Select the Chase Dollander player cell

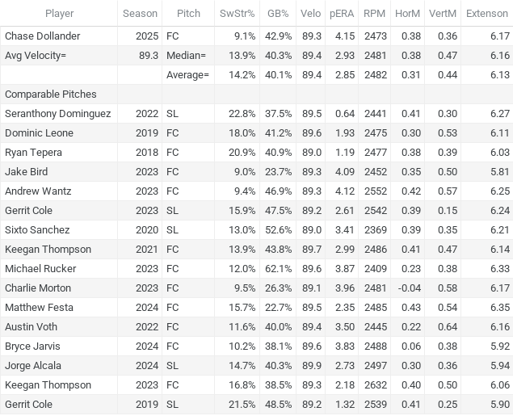[x=59, y=36]
